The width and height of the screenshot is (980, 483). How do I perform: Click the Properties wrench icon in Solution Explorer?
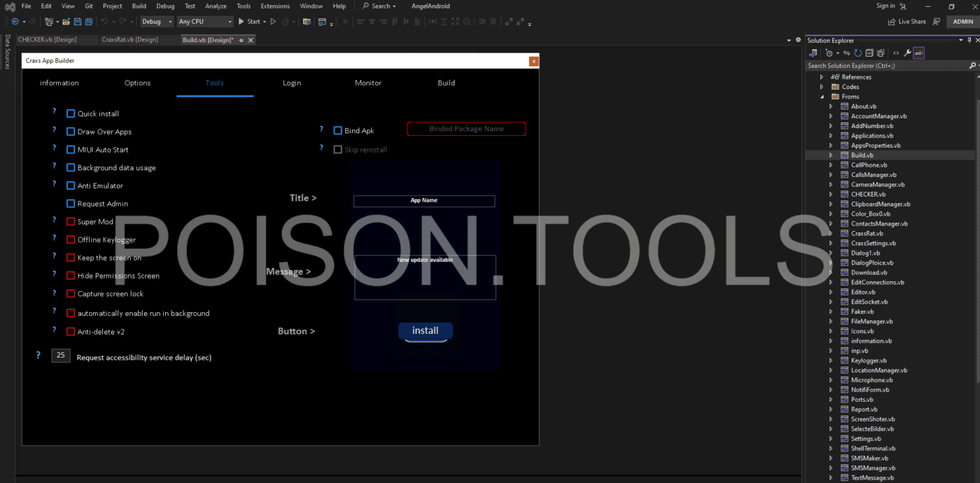tap(907, 53)
